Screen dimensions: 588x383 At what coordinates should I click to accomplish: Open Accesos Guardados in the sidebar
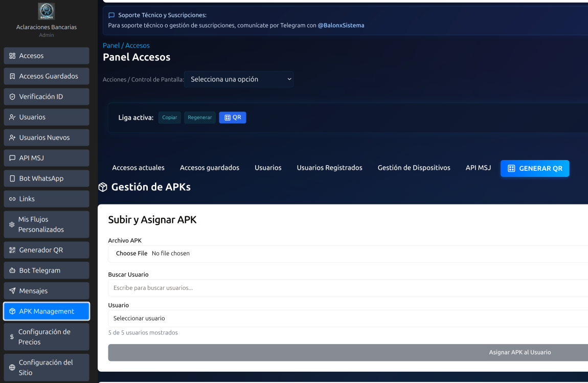(x=47, y=76)
